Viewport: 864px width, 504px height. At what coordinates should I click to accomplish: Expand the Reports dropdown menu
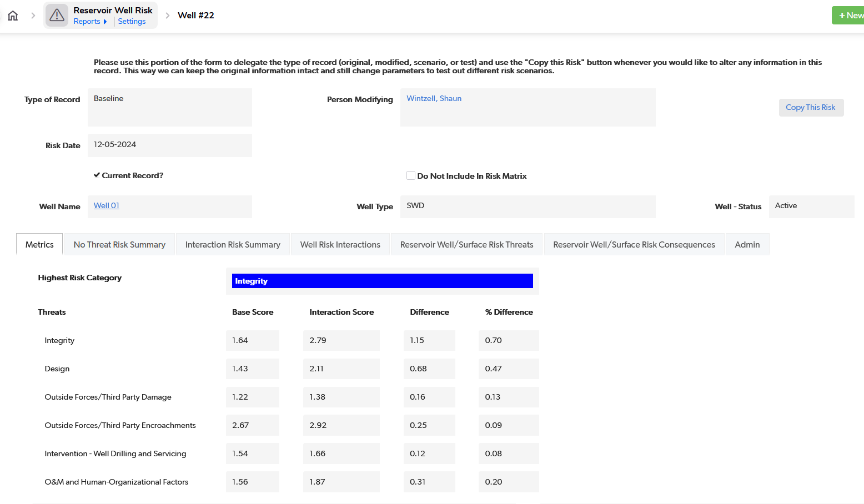pos(90,22)
